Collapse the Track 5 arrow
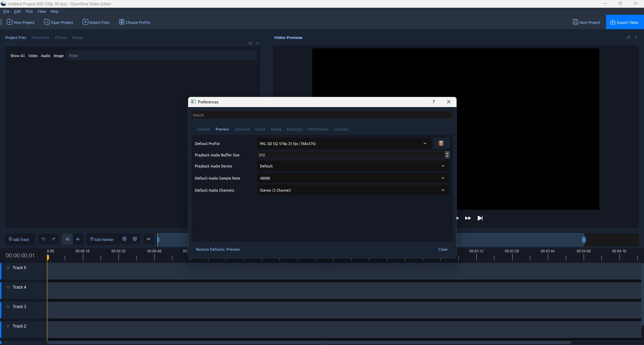Image resolution: width=644 pixels, height=345 pixels. coord(8,268)
